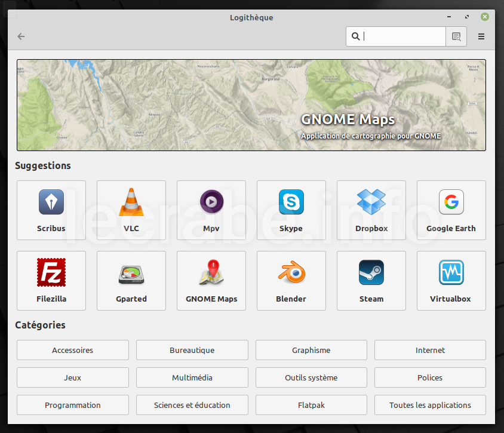Select the Mpv player tile
This screenshot has width=504, height=433.
211,210
